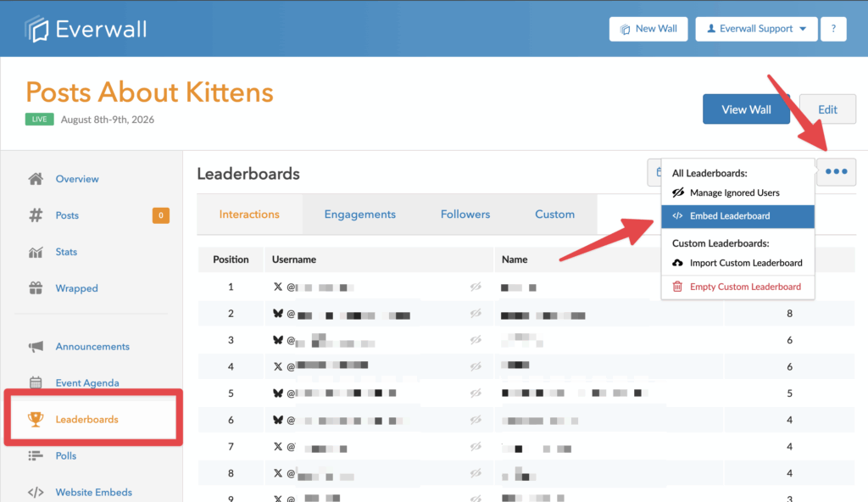
Task: Toggle ignore-user eye for position 3
Action: 476,340
